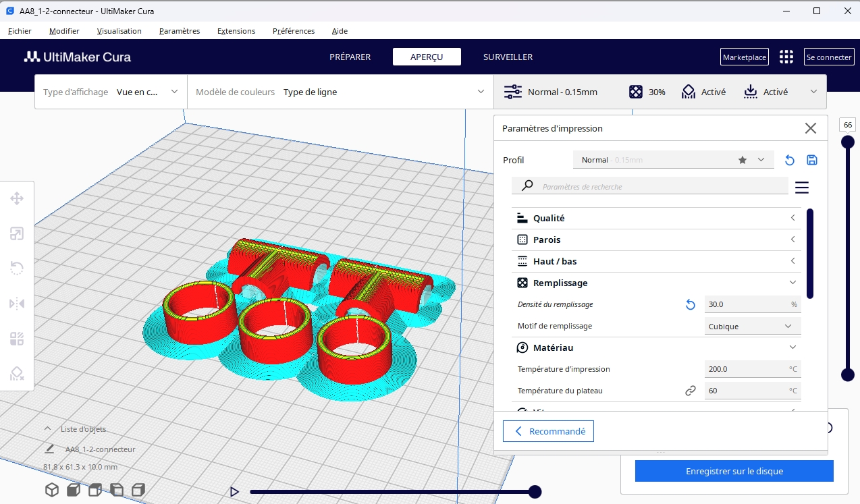Toggle the favorite star on the profile
The height and width of the screenshot is (504, 860).
(x=743, y=160)
